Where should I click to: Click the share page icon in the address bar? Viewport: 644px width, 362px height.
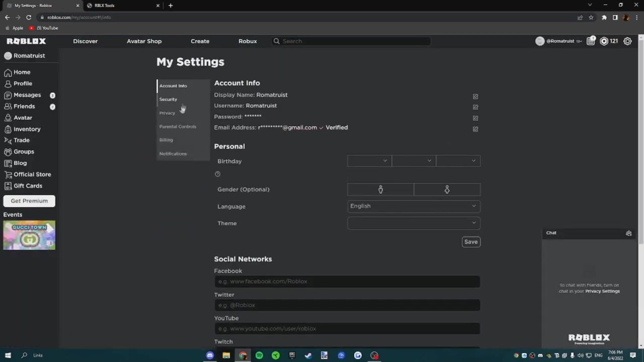point(580,17)
